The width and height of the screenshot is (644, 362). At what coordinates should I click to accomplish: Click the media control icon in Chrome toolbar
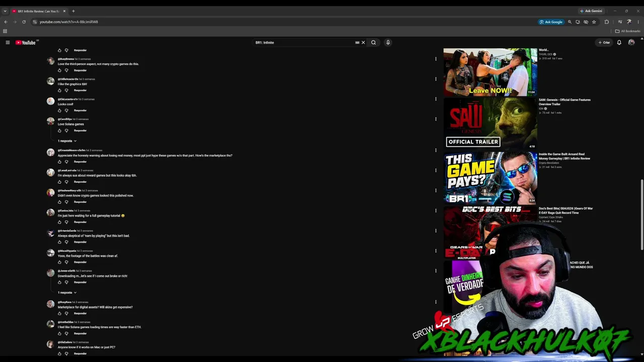[620, 22]
